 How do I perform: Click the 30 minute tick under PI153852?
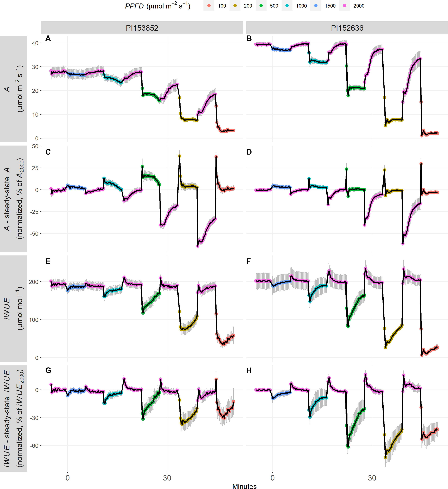pos(167,478)
